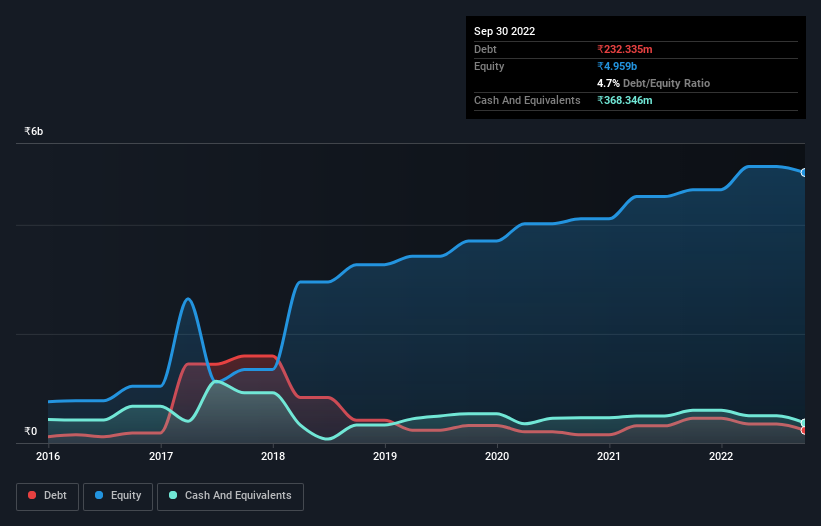821x526 pixels.
Task: Select the Cash endpoint marker on chart
Action: tap(804, 422)
